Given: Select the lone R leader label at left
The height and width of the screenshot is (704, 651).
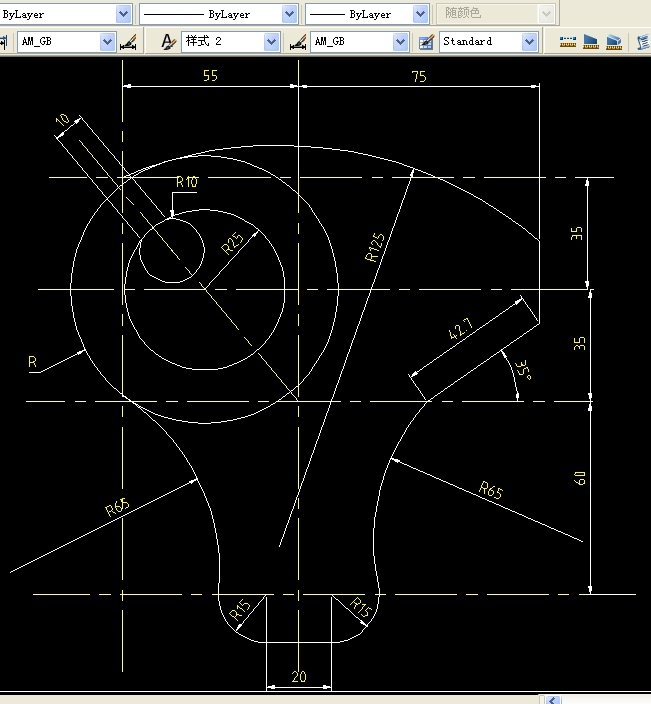Looking at the screenshot, I should [32, 362].
